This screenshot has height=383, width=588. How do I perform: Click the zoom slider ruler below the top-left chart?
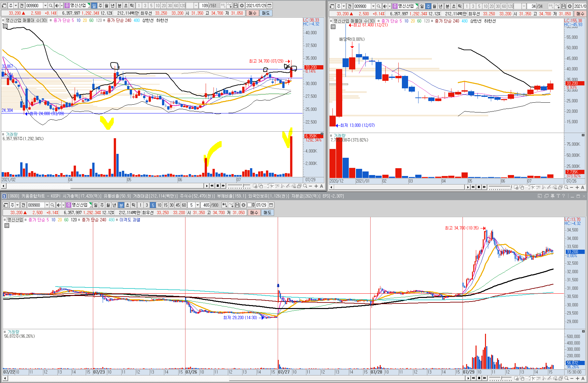pyautogui.click(x=239, y=186)
